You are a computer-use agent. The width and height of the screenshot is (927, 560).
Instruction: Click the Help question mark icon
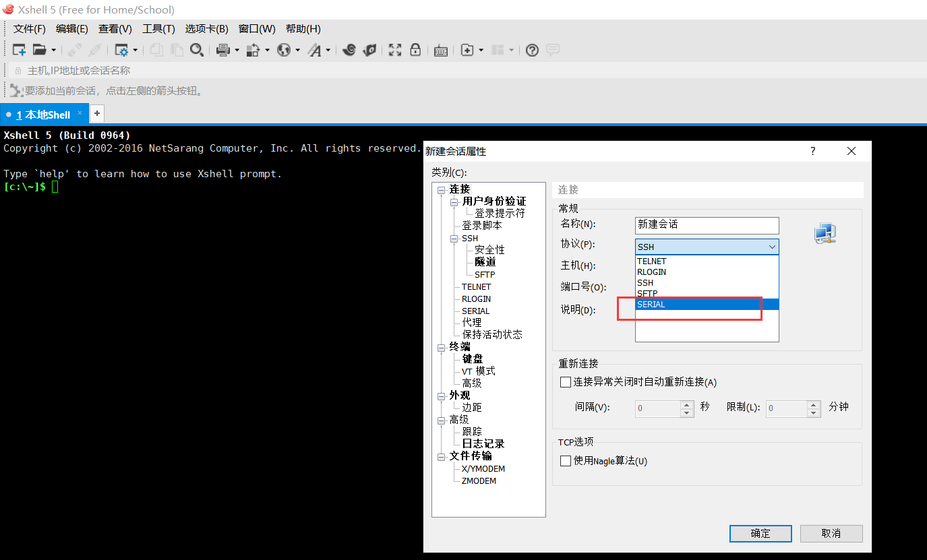click(x=532, y=50)
